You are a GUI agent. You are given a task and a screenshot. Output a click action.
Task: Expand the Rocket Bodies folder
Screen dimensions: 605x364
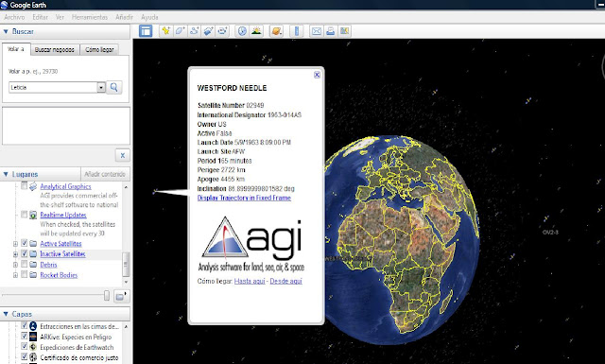(15, 275)
